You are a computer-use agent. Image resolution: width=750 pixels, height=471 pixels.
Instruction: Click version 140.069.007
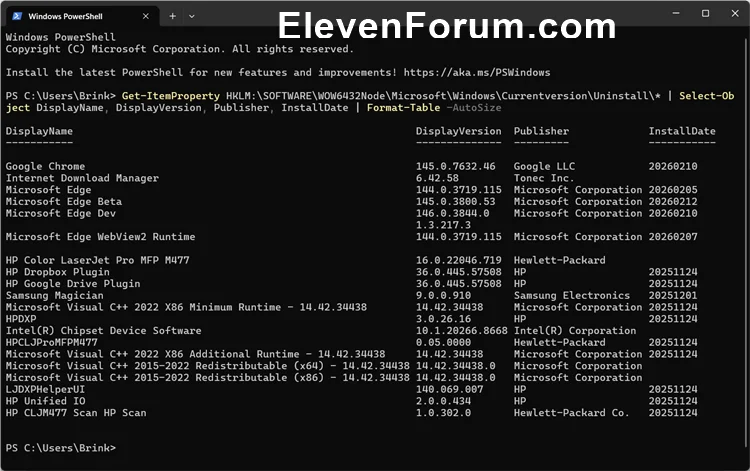(450, 389)
